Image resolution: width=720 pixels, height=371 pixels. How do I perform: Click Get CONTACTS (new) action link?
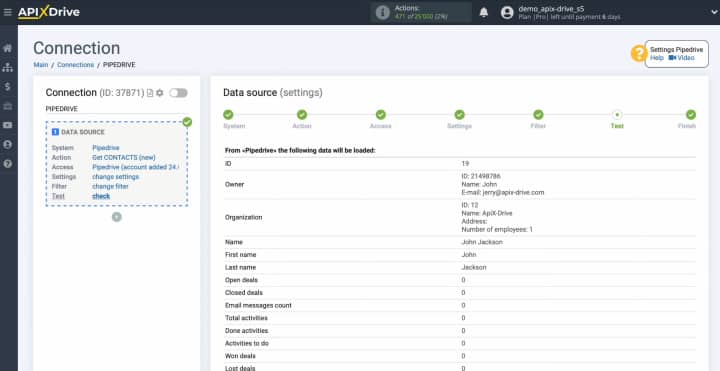[124, 157]
